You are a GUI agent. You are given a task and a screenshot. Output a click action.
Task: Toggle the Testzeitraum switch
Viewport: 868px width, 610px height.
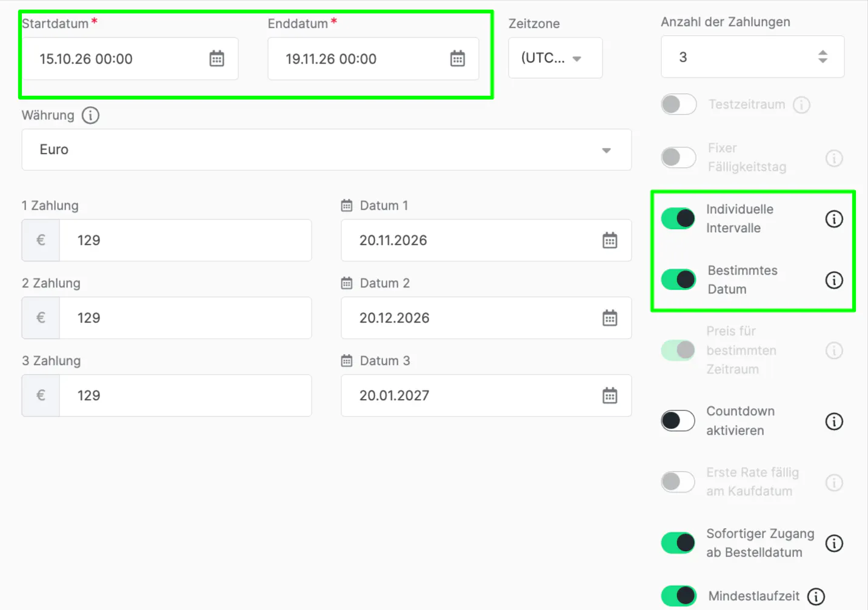pos(678,104)
